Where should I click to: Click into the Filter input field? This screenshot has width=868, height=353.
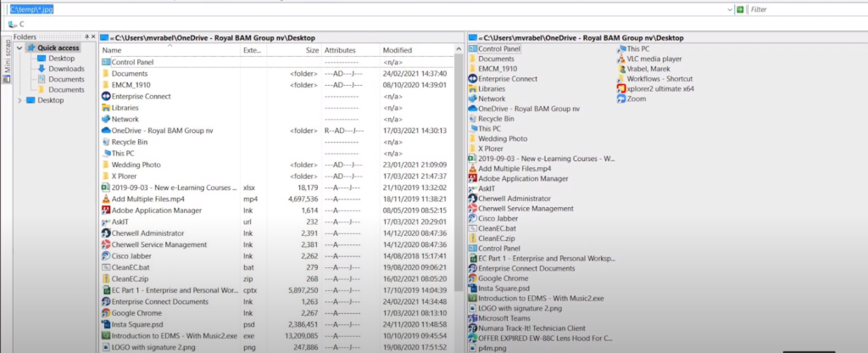coord(805,9)
